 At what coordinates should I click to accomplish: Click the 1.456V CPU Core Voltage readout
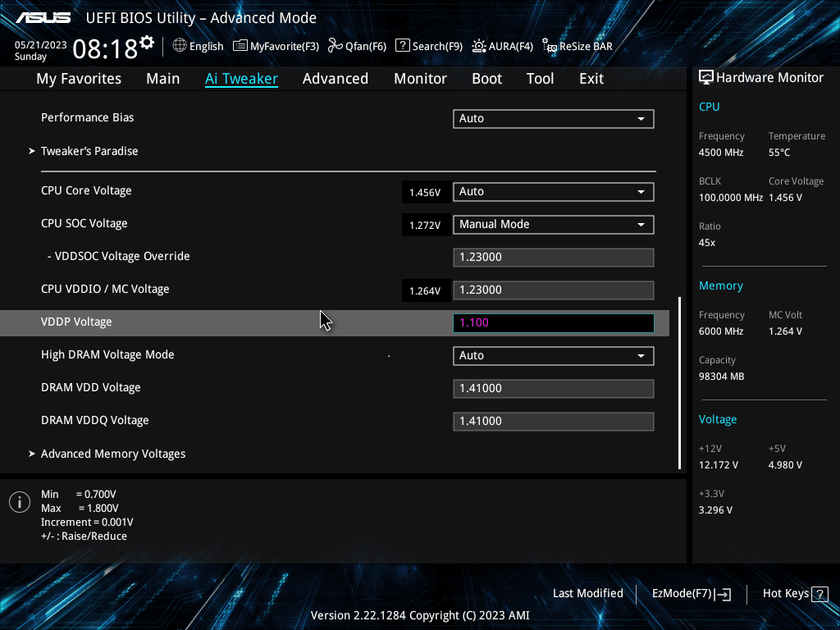coord(425,192)
